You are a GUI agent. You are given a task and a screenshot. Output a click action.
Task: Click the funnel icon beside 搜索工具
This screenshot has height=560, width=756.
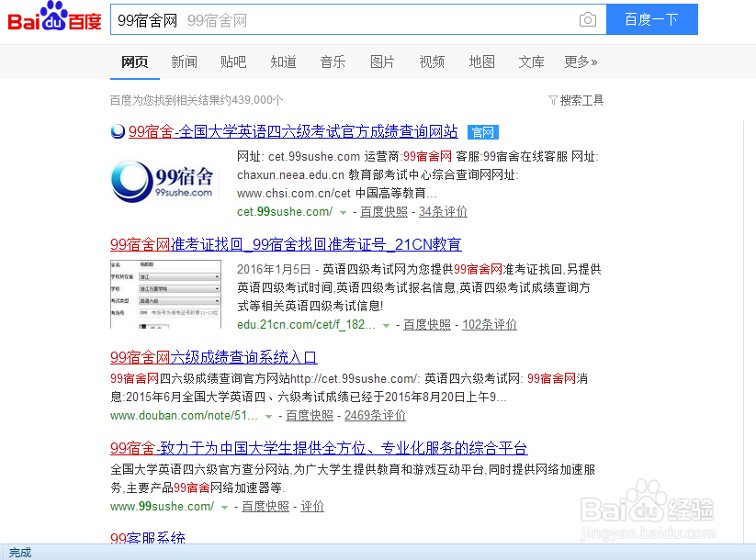coord(552,101)
